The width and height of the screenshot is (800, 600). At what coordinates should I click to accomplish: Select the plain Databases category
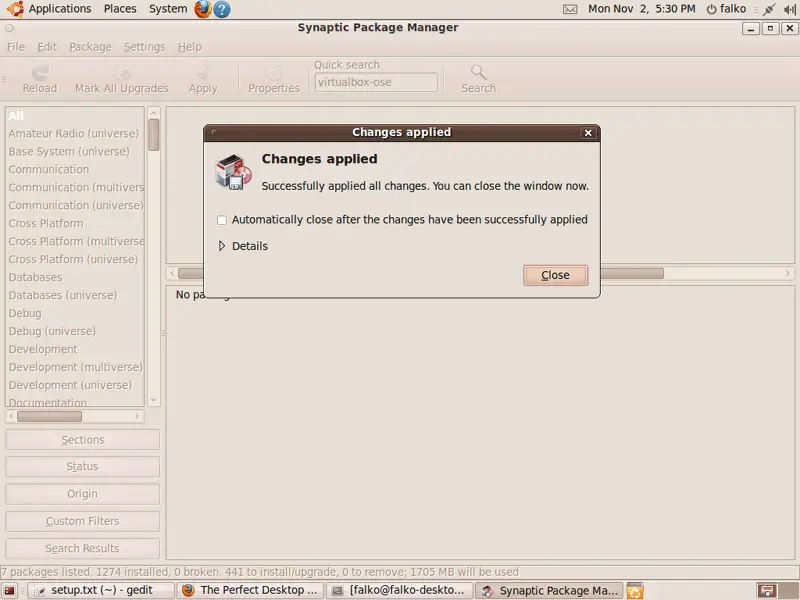click(75, 278)
